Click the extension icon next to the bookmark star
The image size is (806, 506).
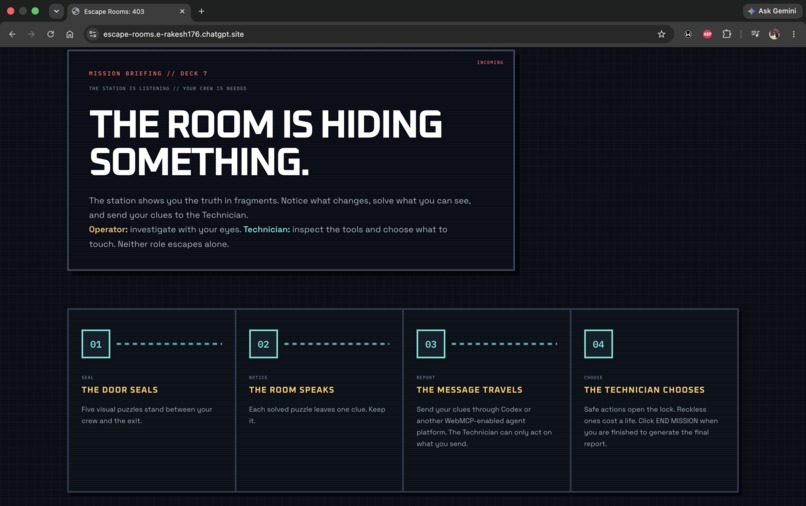[688, 34]
